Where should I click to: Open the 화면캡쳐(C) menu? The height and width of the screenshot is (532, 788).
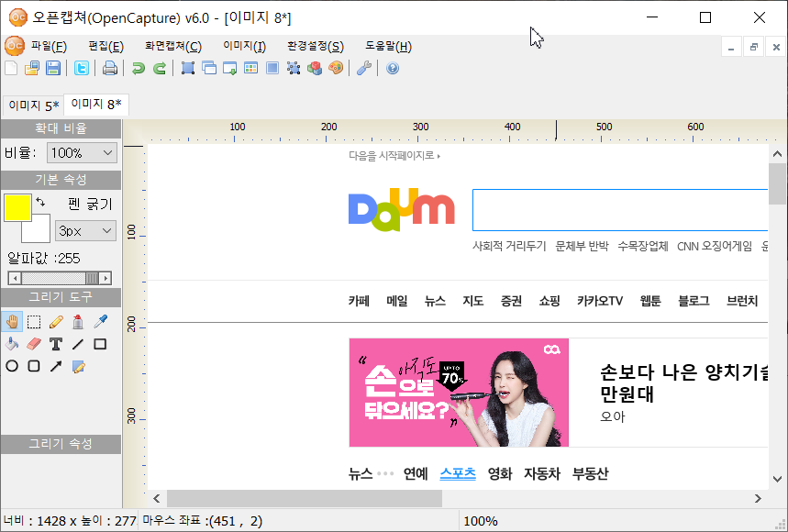(172, 46)
